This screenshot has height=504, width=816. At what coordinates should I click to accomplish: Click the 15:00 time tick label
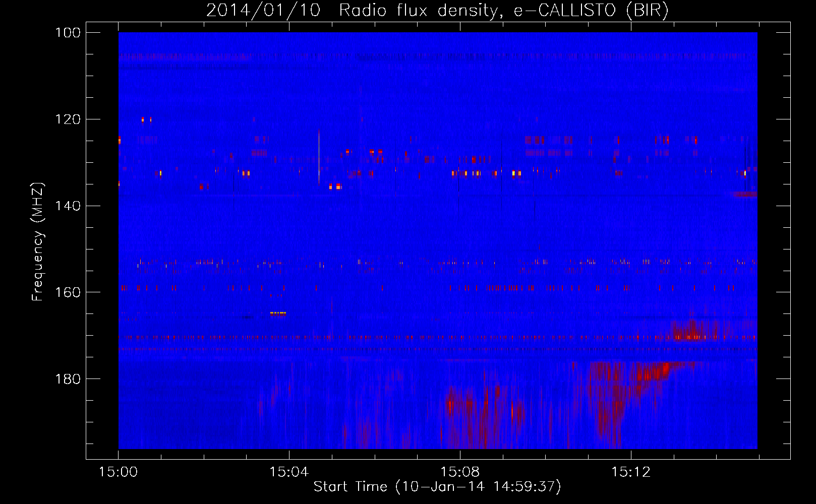[x=118, y=472]
